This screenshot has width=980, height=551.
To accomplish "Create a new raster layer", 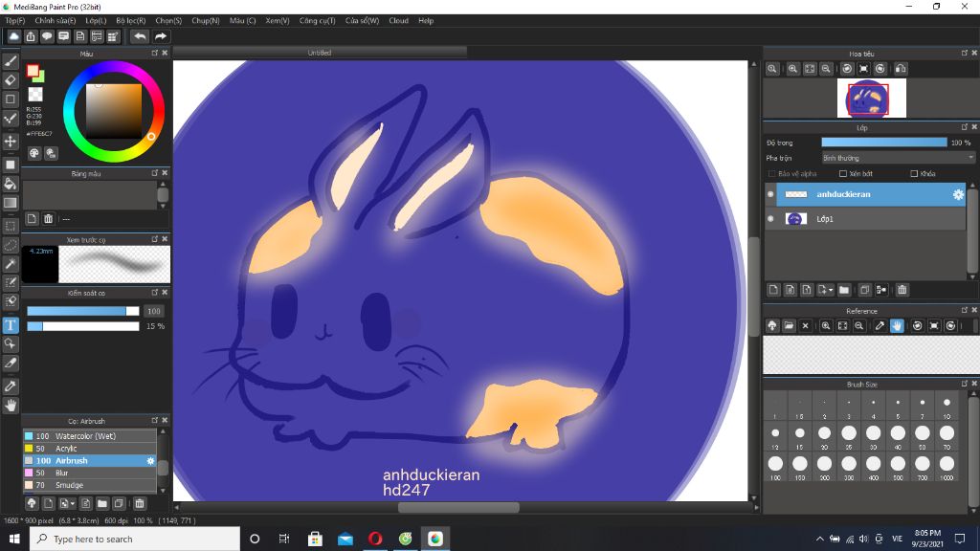I will tap(773, 290).
